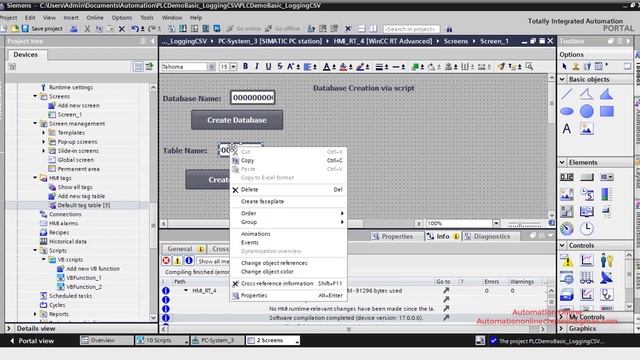Click the Portal view link

pyautogui.click(x=32, y=340)
